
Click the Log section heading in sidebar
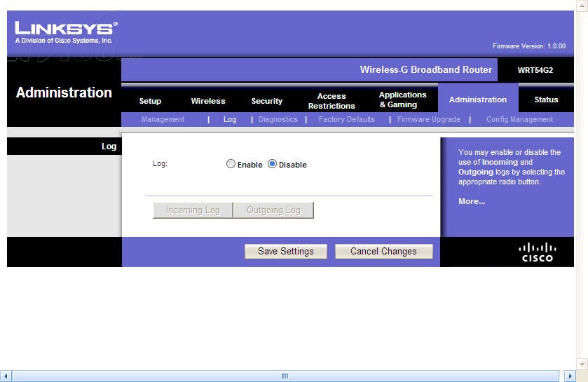109,146
